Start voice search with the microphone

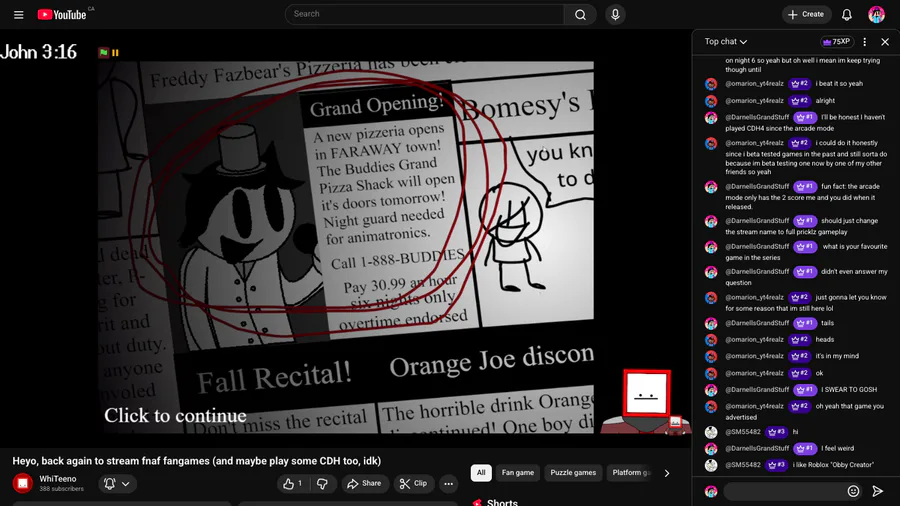(615, 15)
